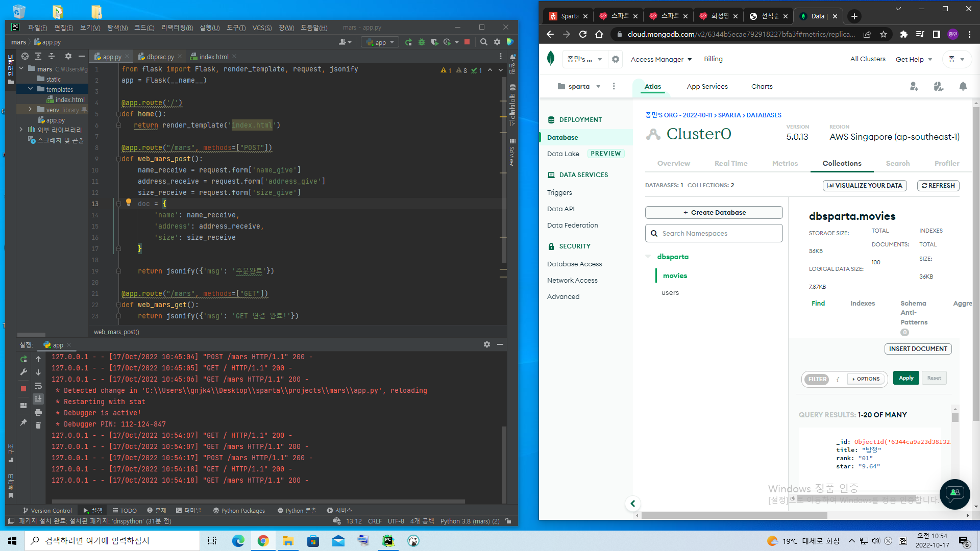
Task: Click the select opened file target icon in project panel
Action: tap(25, 56)
